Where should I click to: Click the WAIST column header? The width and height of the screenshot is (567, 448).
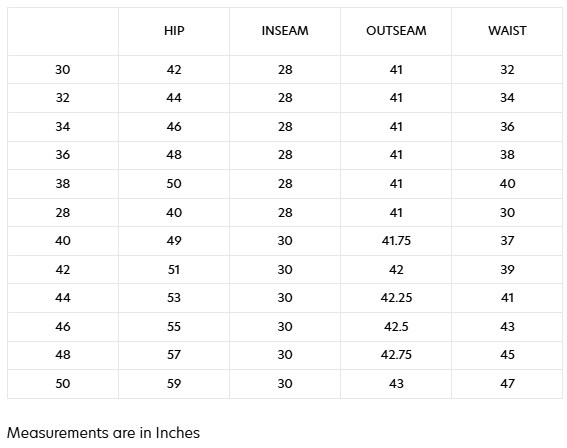(507, 31)
